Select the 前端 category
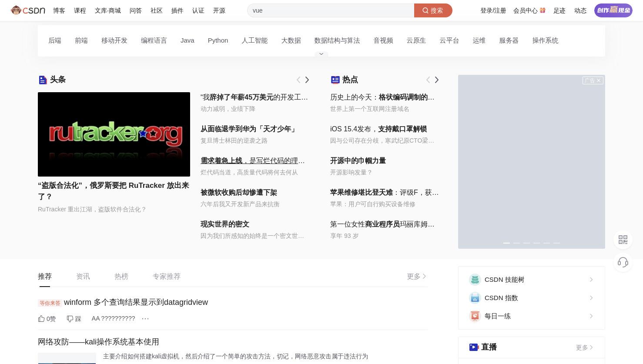 pos(81,40)
